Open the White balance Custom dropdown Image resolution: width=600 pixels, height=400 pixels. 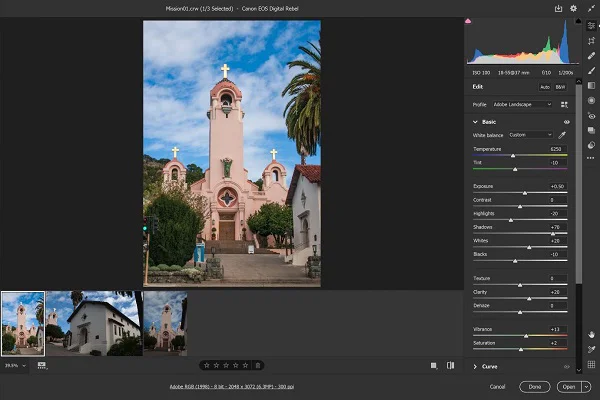pyautogui.click(x=530, y=134)
